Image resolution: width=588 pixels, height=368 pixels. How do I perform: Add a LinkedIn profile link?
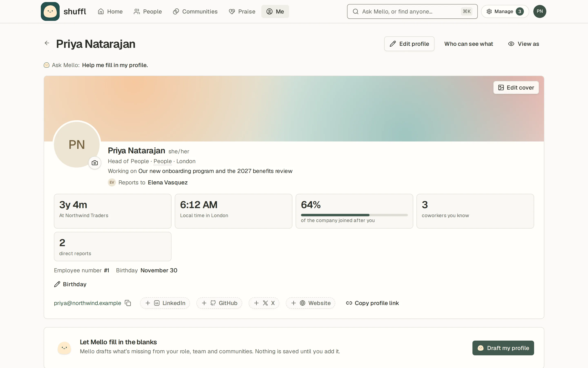click(x=165, y=303)
